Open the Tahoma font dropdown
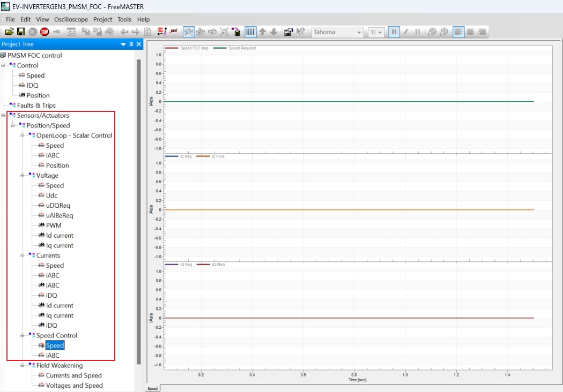563x392 pixels. click(x=359, y=33)
